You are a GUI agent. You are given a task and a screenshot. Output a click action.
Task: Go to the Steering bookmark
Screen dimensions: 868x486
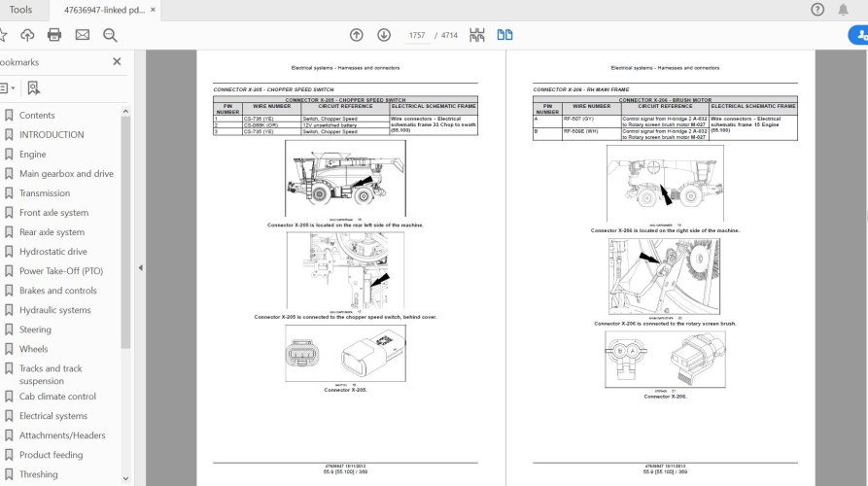tap(35, 330)
